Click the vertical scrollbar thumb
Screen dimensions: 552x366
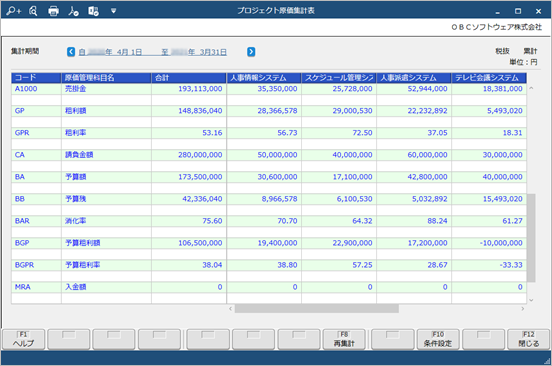coord(531,238)
